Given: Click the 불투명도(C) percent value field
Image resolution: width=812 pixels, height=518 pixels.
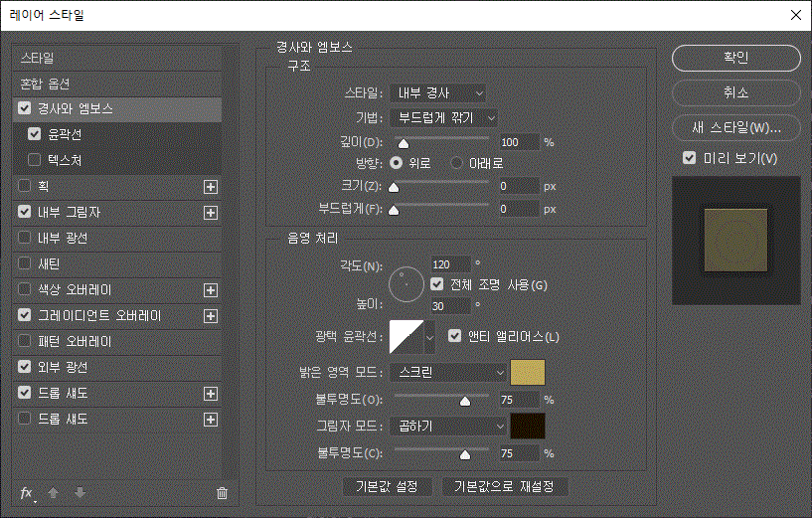Looking at the screenshot, I should tap(520, 453).
